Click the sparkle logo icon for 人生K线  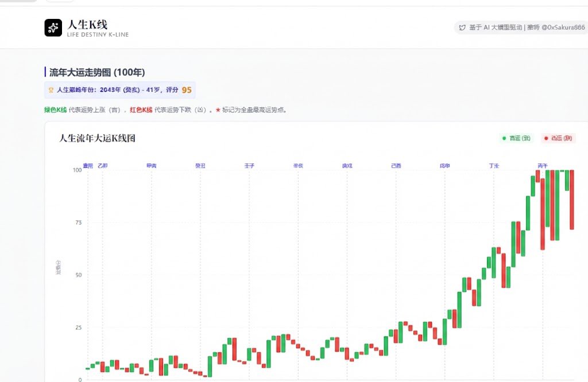click(53, 28)
